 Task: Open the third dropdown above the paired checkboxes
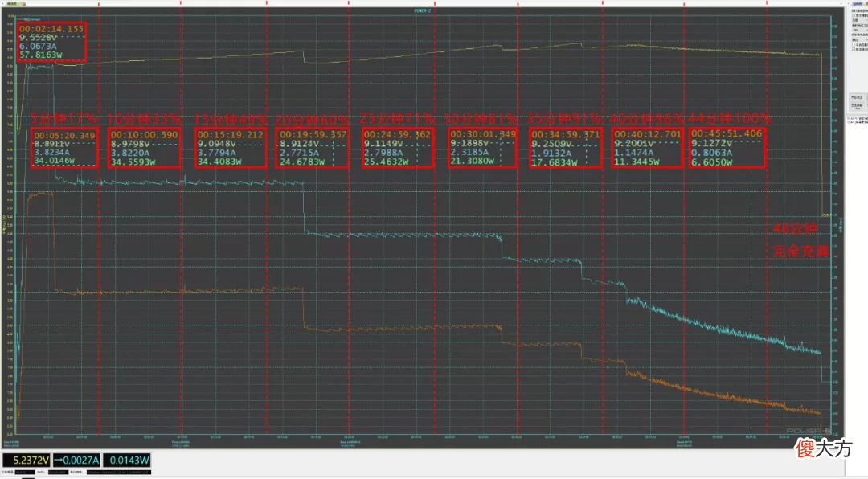tap(860, 40)
